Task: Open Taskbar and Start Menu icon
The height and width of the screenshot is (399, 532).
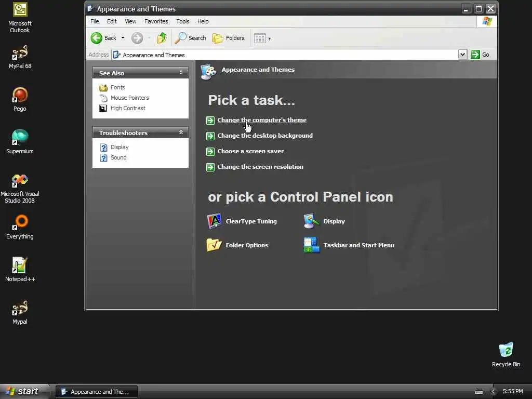Action: point(312,245)
